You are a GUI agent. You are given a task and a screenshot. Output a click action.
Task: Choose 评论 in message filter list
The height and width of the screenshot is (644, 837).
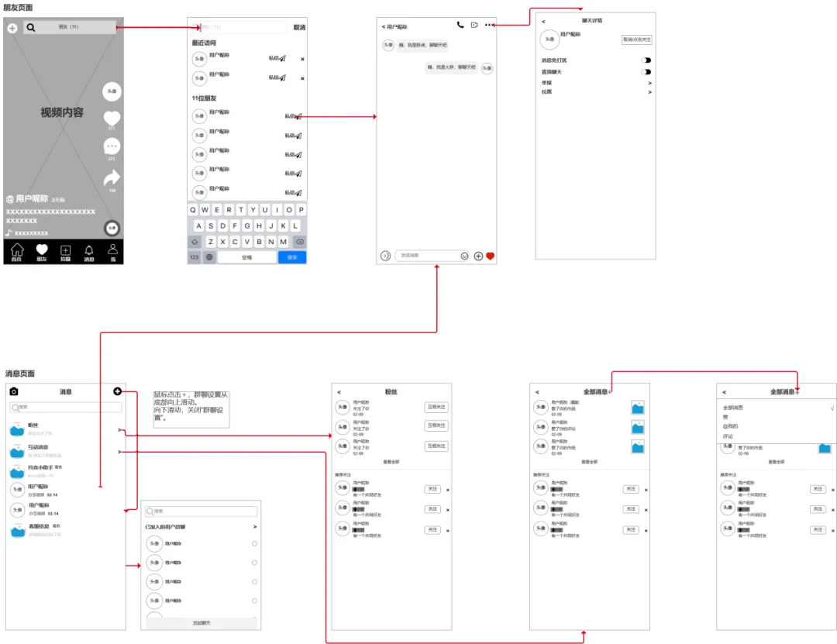pos(728,436)
